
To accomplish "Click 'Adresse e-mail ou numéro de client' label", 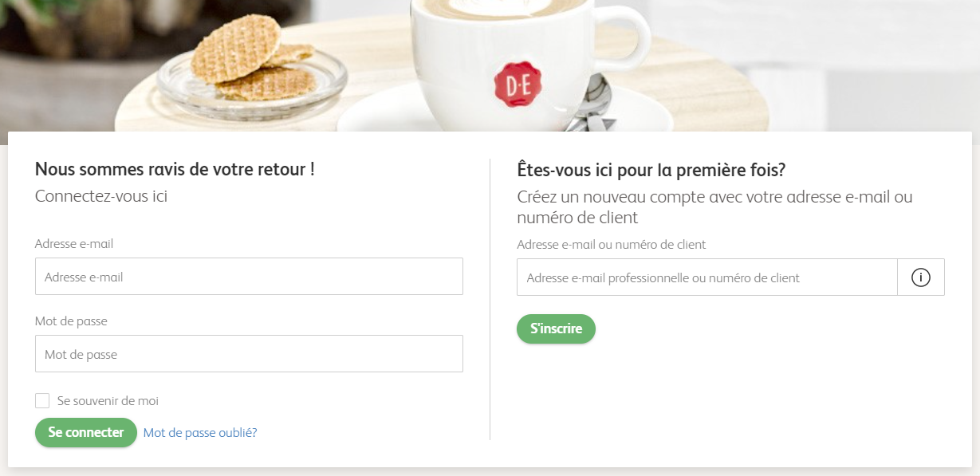I will (x=612, y=245).
